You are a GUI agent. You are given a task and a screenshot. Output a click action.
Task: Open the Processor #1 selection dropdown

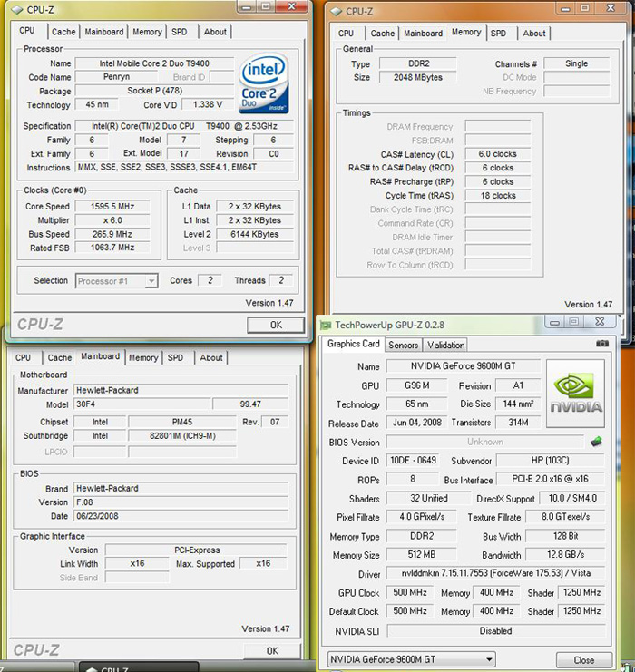click(117, 281)
